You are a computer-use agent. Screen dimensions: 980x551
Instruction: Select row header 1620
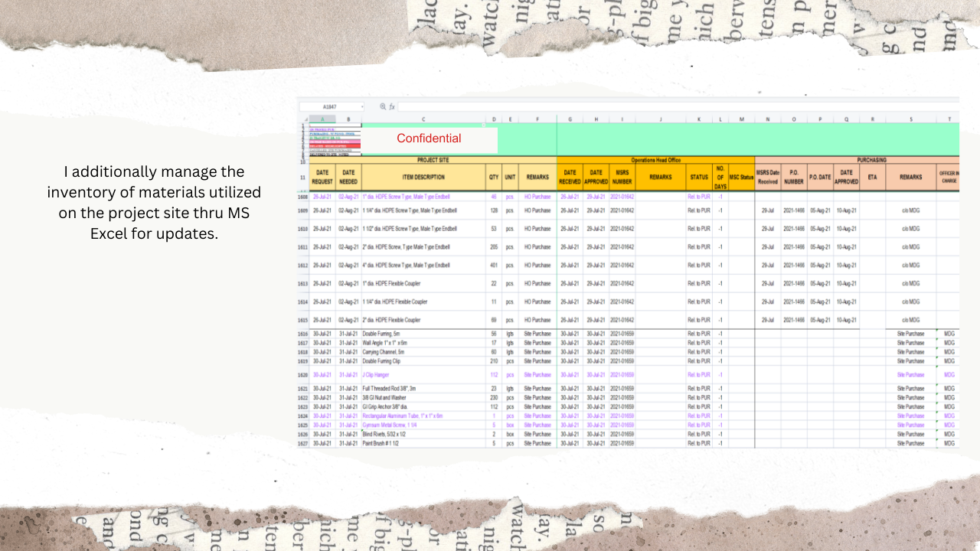(303, 375)
